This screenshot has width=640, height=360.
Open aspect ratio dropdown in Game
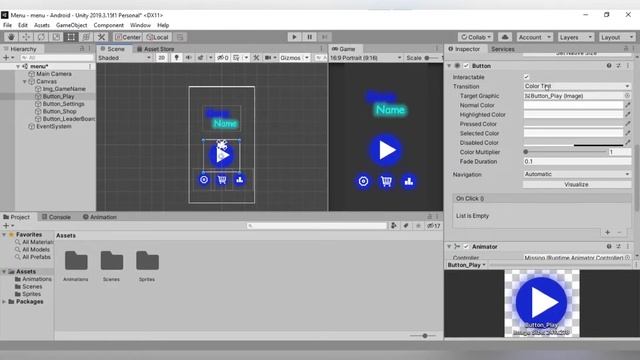[366, 58]
